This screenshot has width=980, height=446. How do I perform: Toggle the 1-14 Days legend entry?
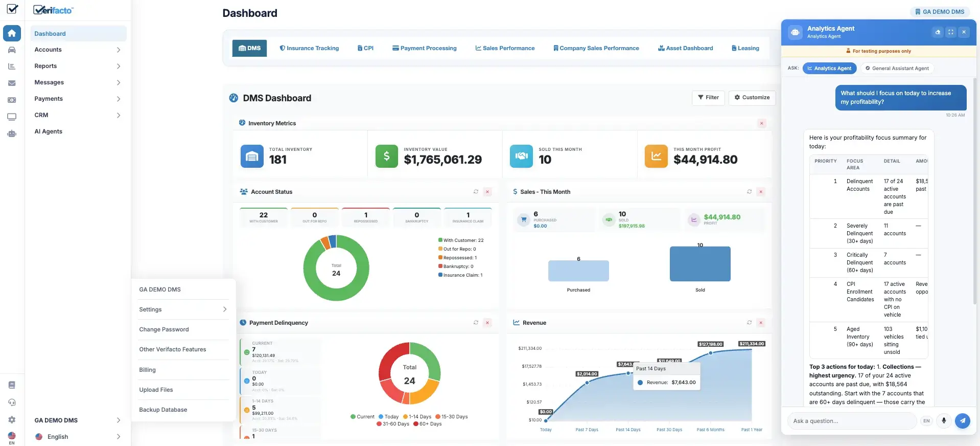(x=417, y=417)
